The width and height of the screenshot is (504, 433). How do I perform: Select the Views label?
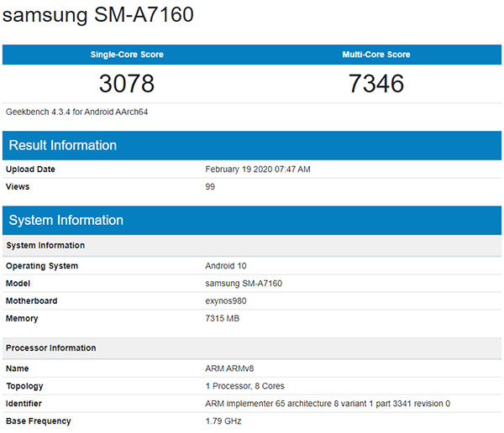click(18, 186)
